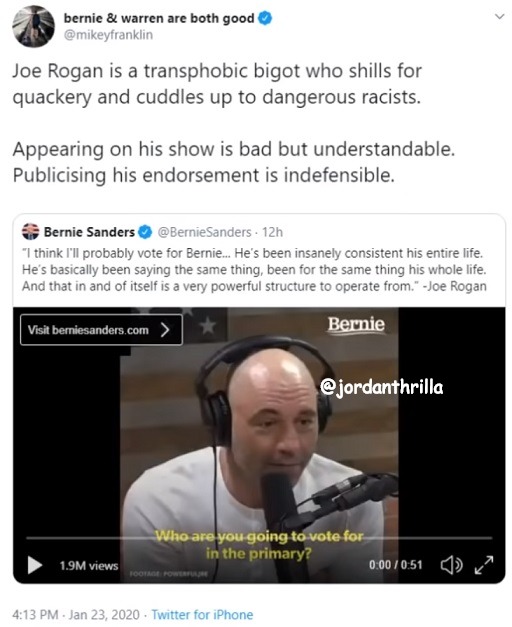Click the mikeyfranklin profile avatar
This screenshot has width=512, height=627.
(33, 26)
